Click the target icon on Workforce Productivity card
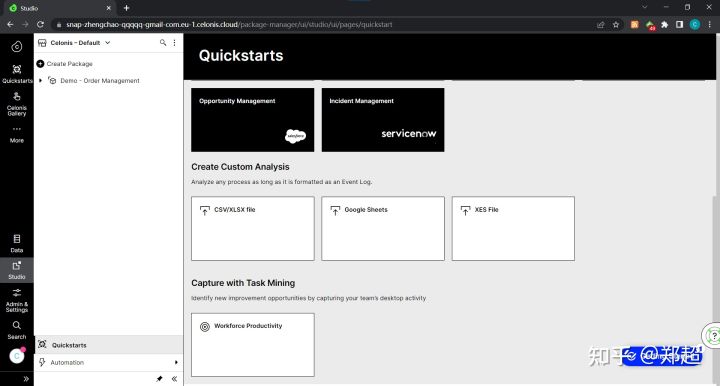 point(205,326)
